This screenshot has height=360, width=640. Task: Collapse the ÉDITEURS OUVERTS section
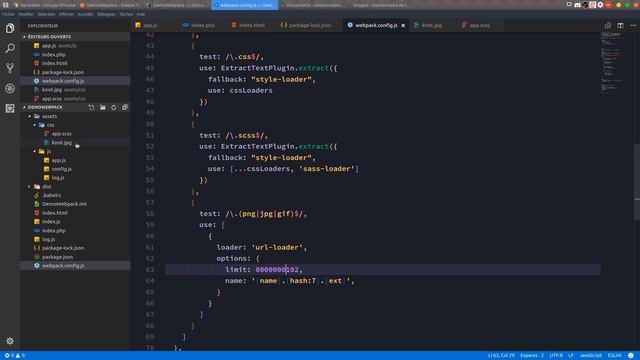pyautogui.click(x=76, y=37)
